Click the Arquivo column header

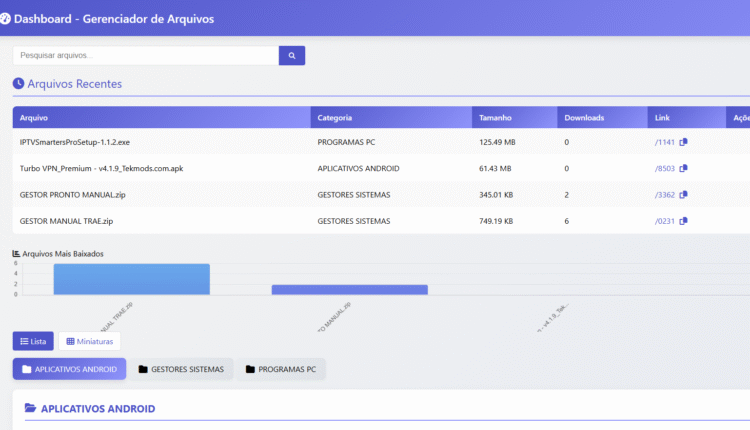(x=162, y=118)
